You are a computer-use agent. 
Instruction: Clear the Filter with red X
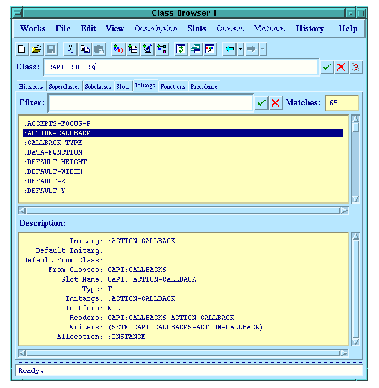pyautogui.click(x=276, y=103)
